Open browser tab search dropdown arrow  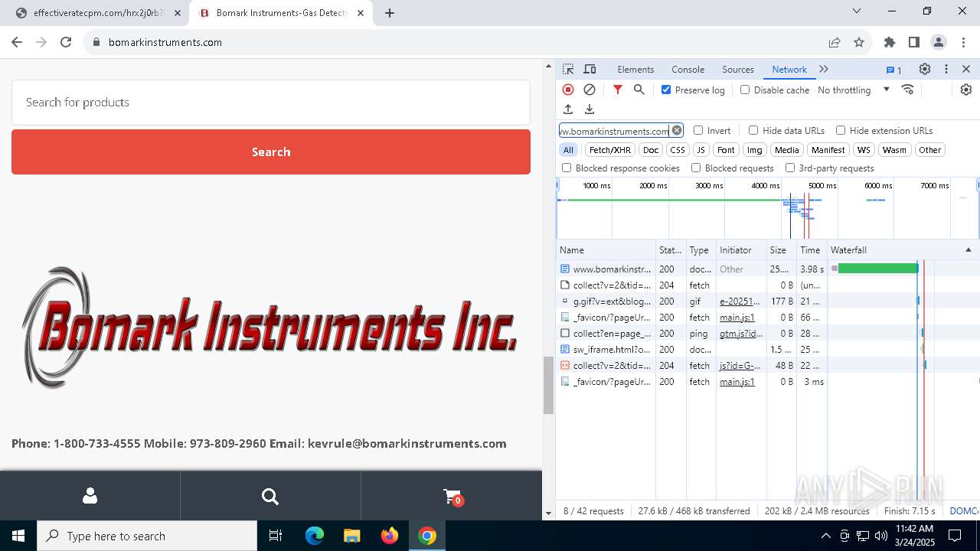pos(857,11)
